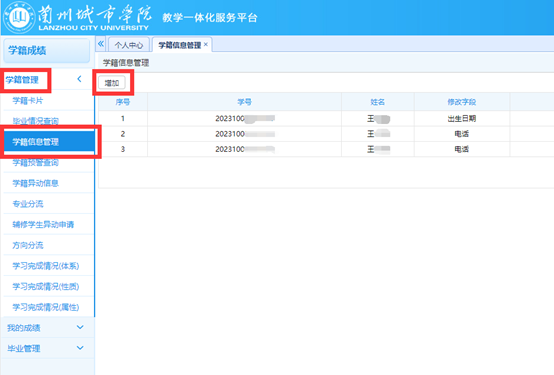Open 学习完成情况(性质) menu item
554x375 pixels.
coord(48,286)
